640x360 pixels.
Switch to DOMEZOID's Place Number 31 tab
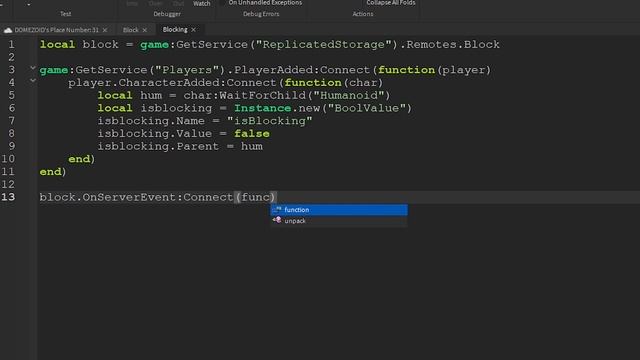[x=57, y=30]
